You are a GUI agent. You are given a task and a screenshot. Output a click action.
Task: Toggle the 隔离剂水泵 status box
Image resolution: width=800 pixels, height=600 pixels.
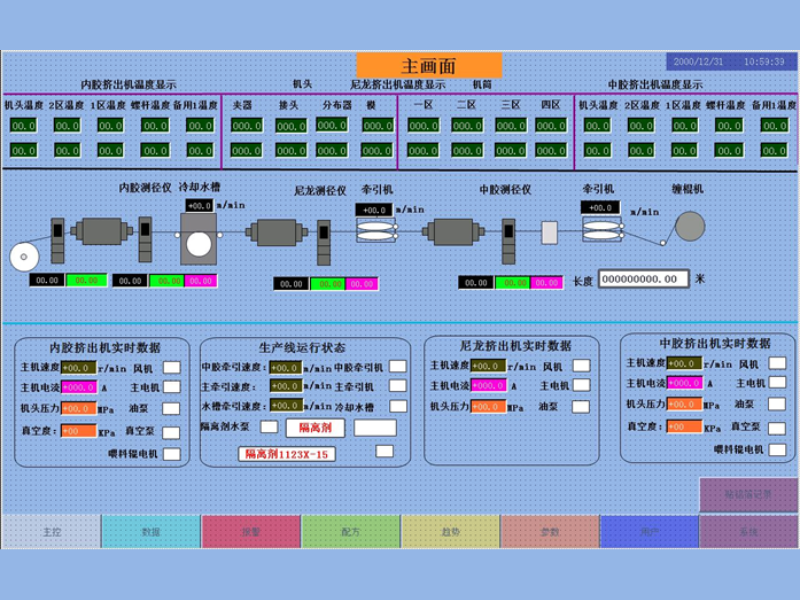[269, 427]
